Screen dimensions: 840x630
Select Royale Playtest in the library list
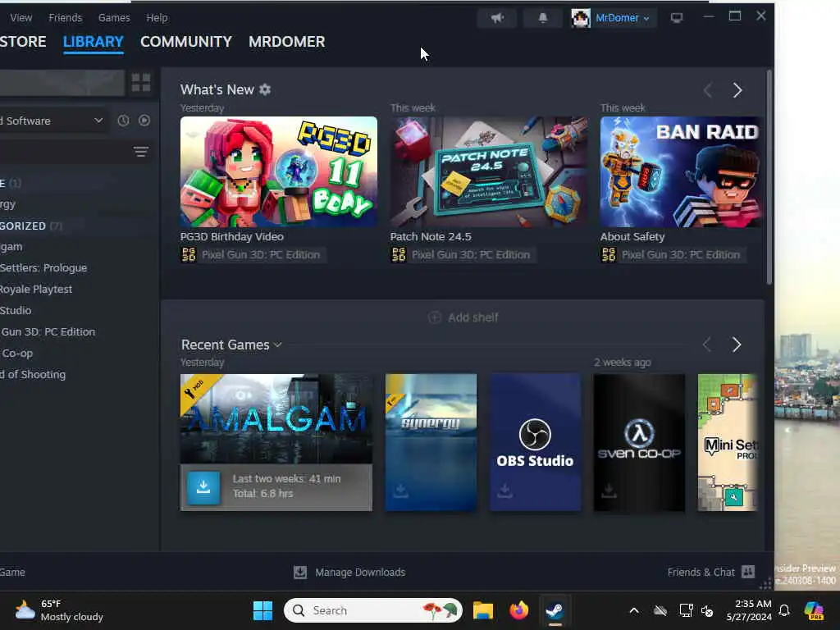(x=36, y=290)
